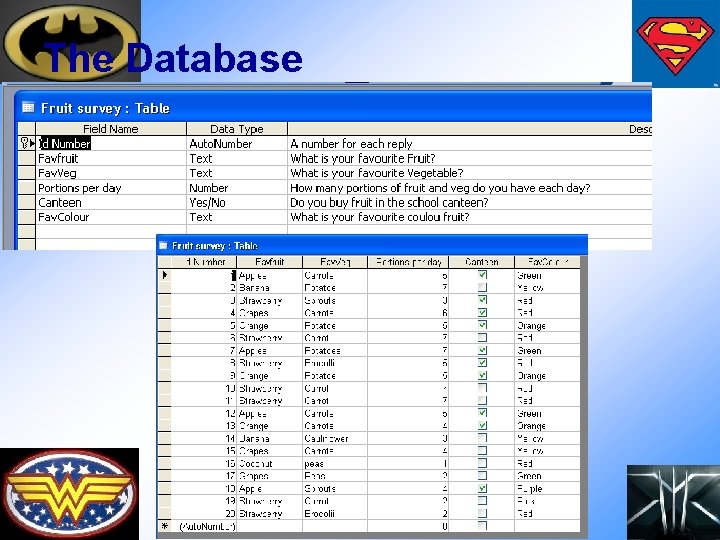
Task: Tick the Canteen checkbox for record 20 Strawberry
Action: tap(482, 513)
